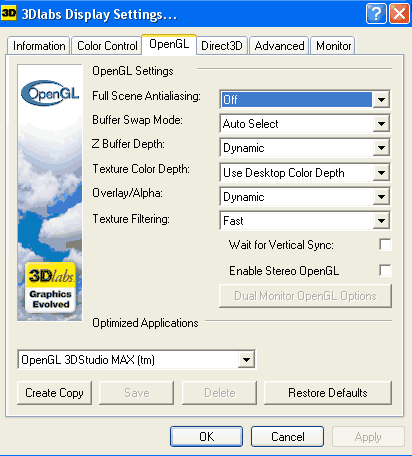
Task: Click the context help question mark button
Action: (376, 14)
